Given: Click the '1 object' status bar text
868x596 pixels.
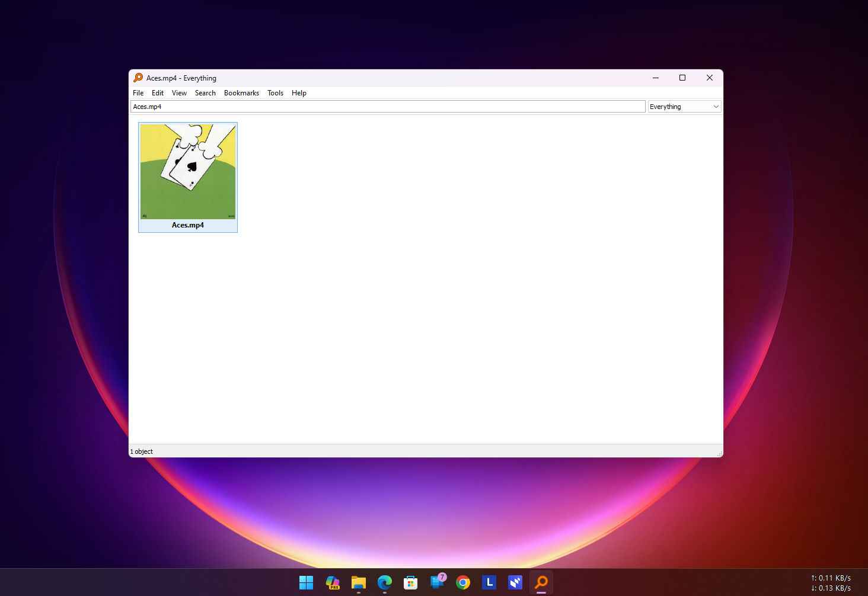Looking at the screenshot, I should tap(142, 451).
